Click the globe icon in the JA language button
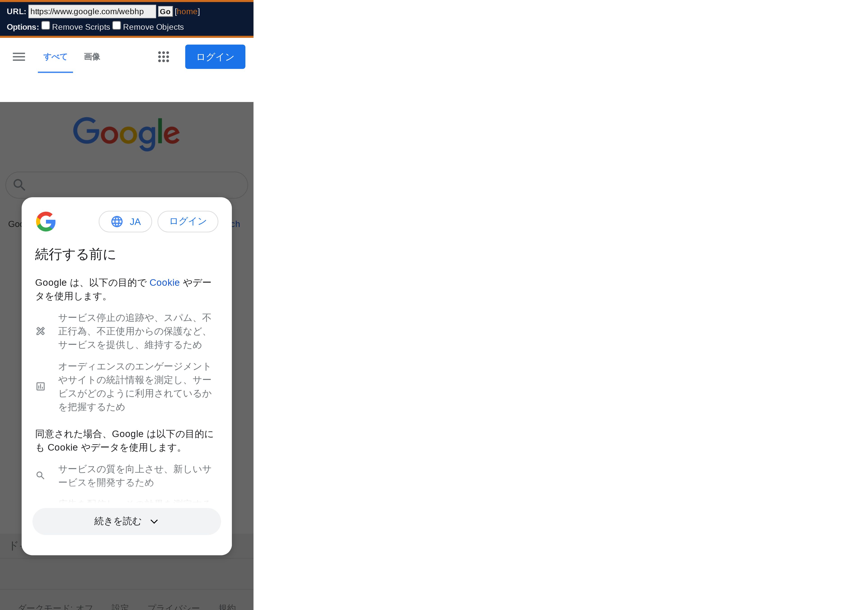 (117, 222)
